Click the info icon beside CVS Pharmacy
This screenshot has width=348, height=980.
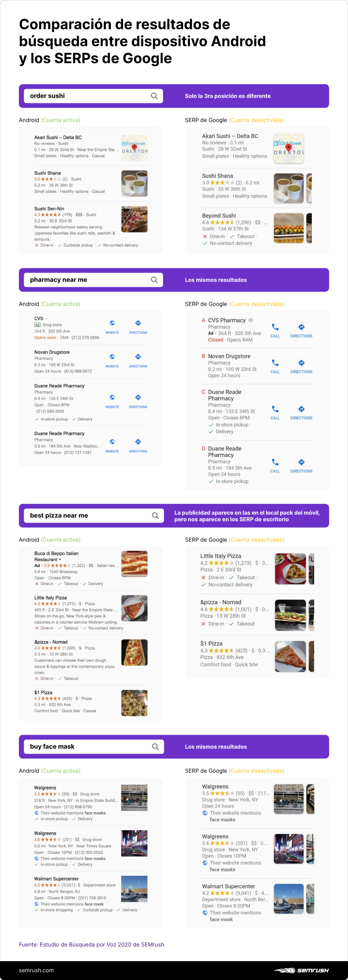250,320
